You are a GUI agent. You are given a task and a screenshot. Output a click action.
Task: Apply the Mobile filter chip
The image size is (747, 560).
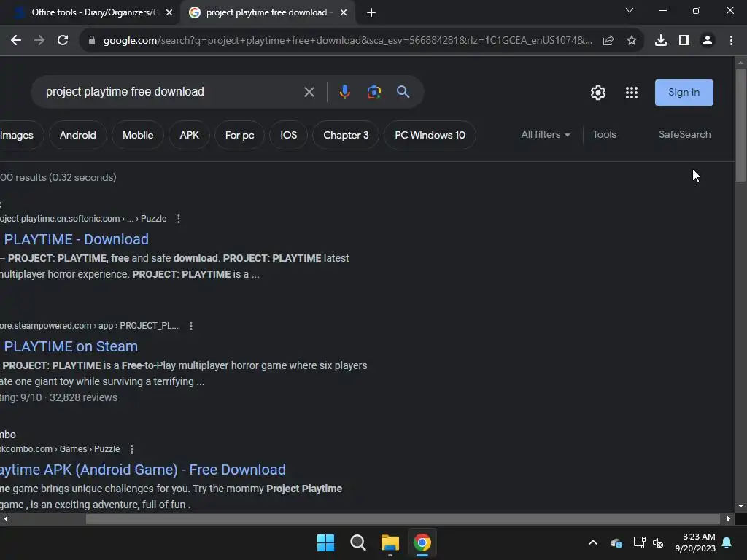(138, 135)
